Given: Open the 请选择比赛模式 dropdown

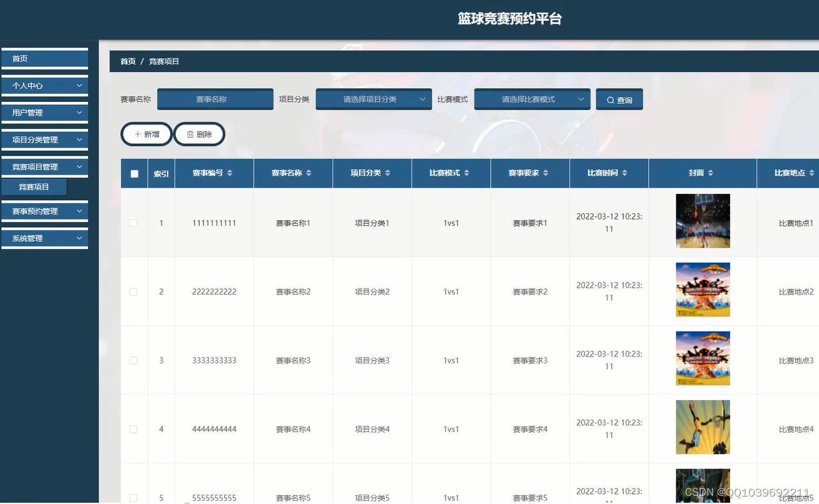Looking at the screenshot, I should click(x=532, y=99).
